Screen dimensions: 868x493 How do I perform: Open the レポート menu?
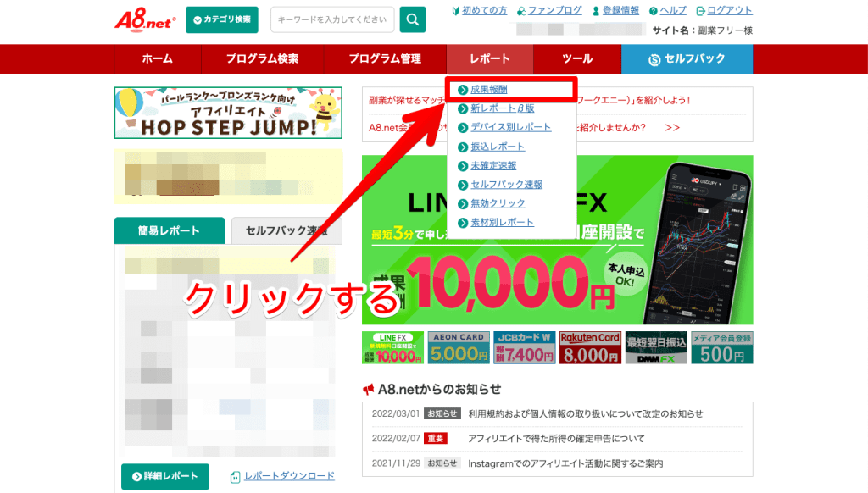(490, 58)
